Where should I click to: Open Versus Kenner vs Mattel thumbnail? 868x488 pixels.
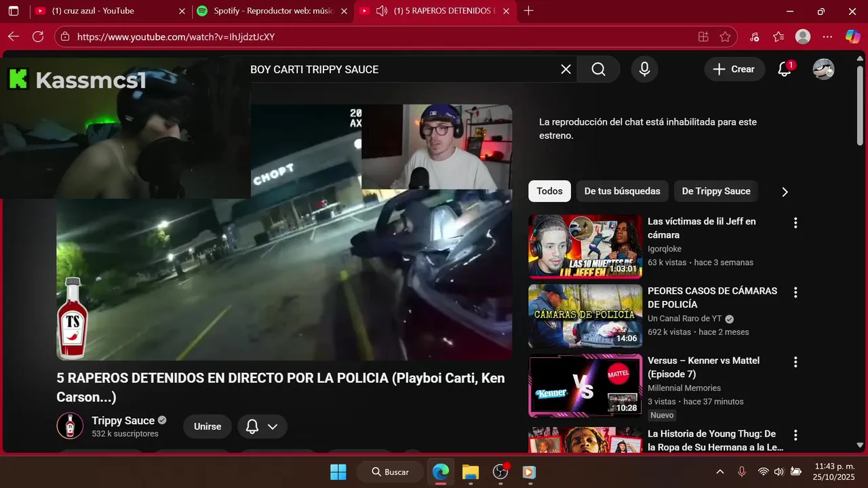585,385
